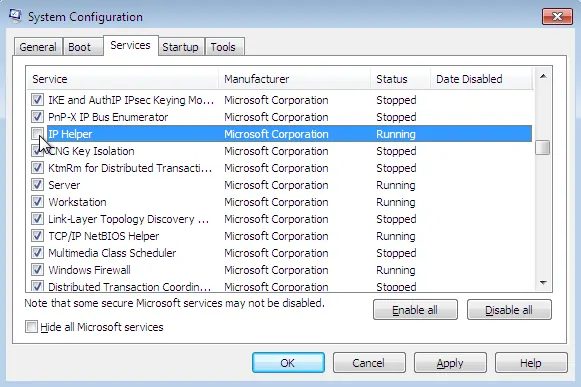Click Microsoft Corporation in Workstation row
Viewport: 581px width, 387px height.
276,202
